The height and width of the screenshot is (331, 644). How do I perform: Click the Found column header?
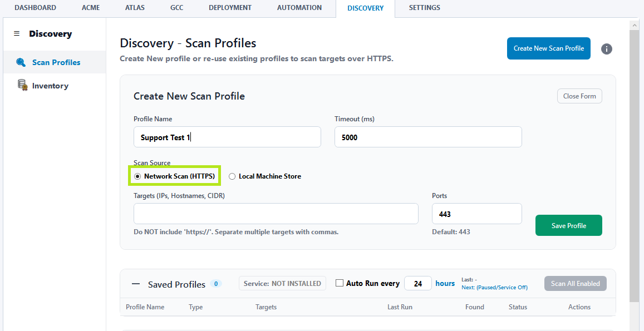click(x=474, y=307)
